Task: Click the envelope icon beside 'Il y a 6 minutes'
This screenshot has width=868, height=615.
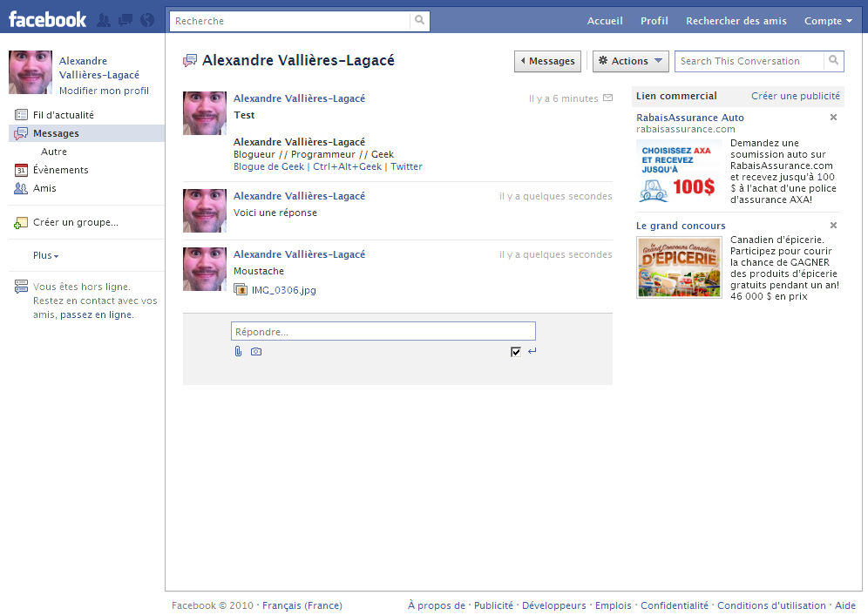Action: (x=607, y=98)
